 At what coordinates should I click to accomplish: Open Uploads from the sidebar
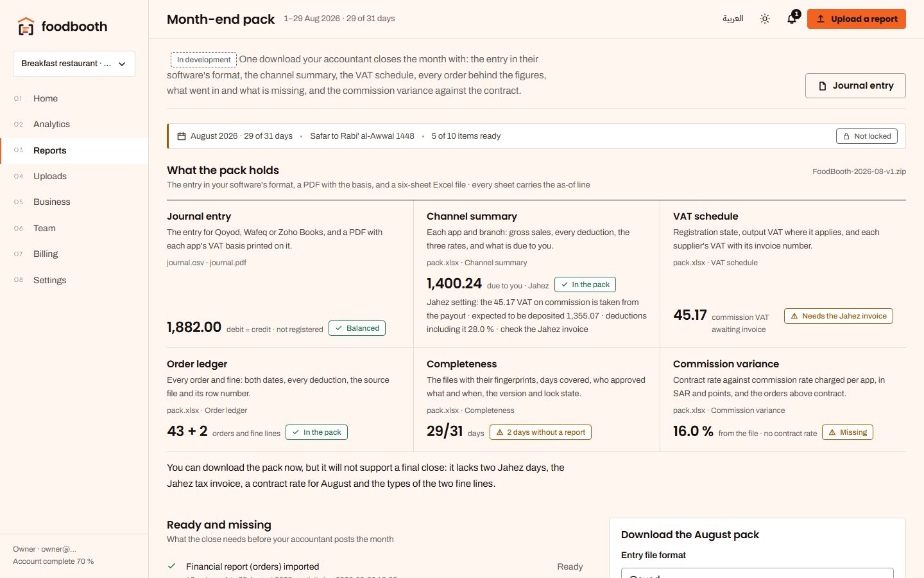click(x=50, y=176)
